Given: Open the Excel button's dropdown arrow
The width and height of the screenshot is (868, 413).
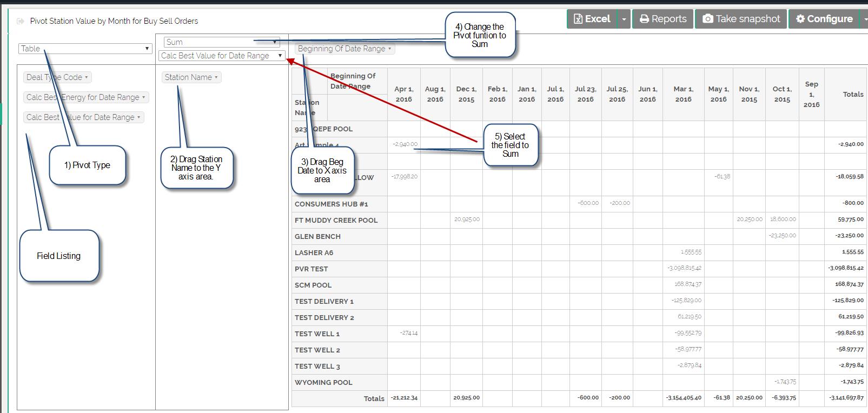Looking at the screenshot, I should 624,19.
